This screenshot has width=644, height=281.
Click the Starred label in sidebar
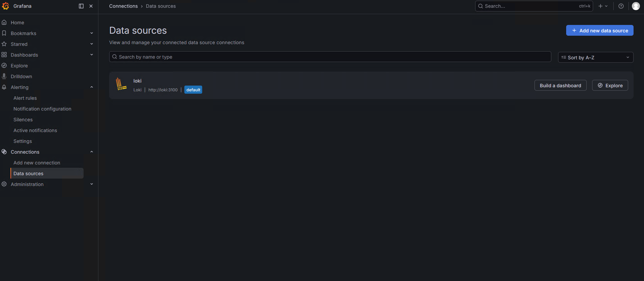tap(19, 44)
